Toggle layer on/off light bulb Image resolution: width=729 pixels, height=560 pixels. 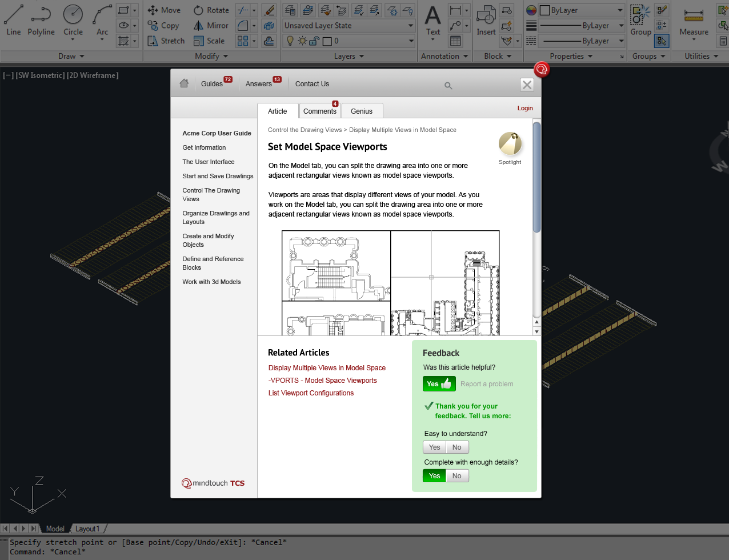click(x=290, y=41)
